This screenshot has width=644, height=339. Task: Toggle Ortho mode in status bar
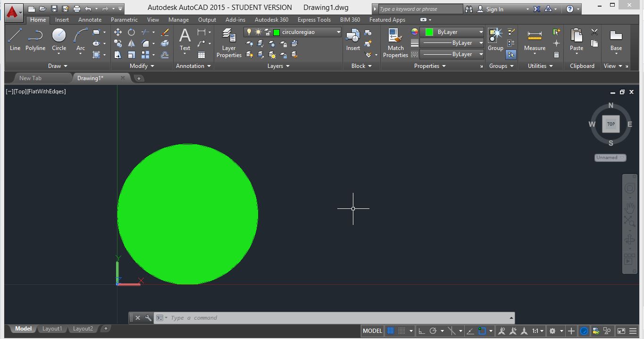pyautogui.click(x=422, y=331)
